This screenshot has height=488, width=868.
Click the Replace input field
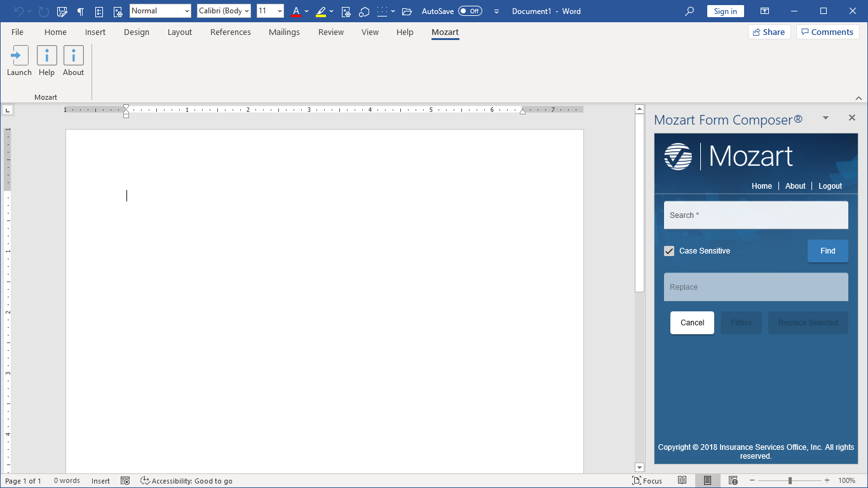tap(756, 287)
